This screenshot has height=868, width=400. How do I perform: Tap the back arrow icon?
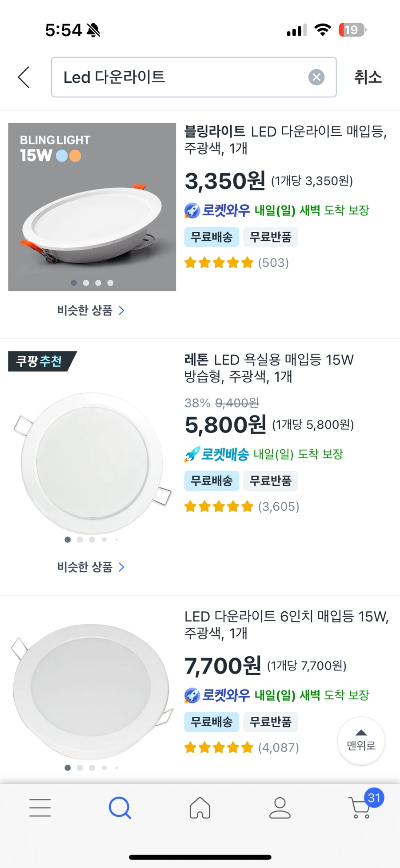pyautogui.click(x=24, y=77)
